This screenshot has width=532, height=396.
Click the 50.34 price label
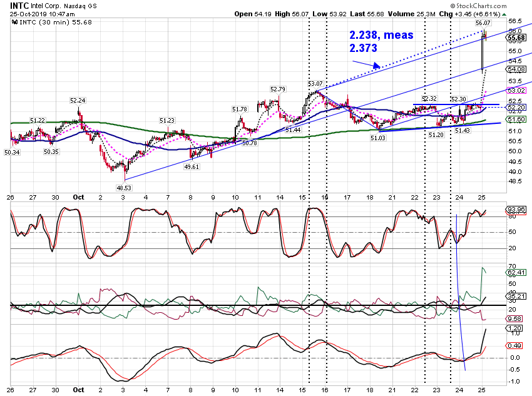[x=12, y=153]
